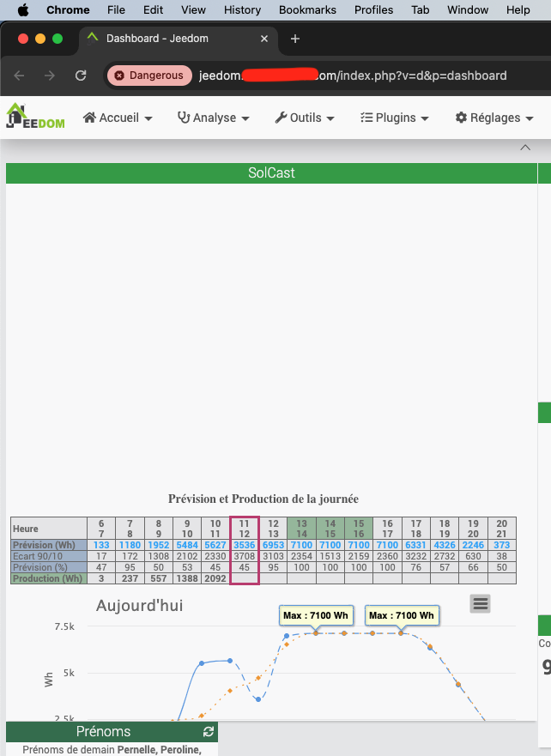Click the Prévision value 3536
The height and width of the screenshot is (756, 551).
(245, 545)
